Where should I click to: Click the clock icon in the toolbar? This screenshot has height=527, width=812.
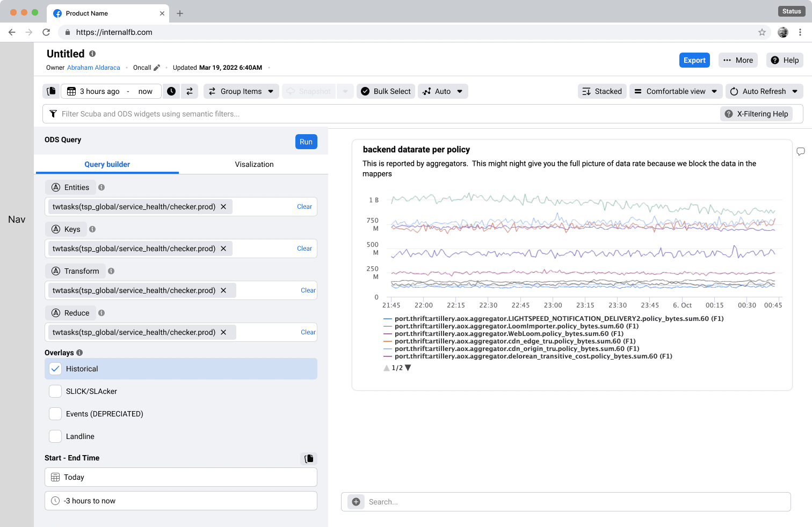pos(171,91)
